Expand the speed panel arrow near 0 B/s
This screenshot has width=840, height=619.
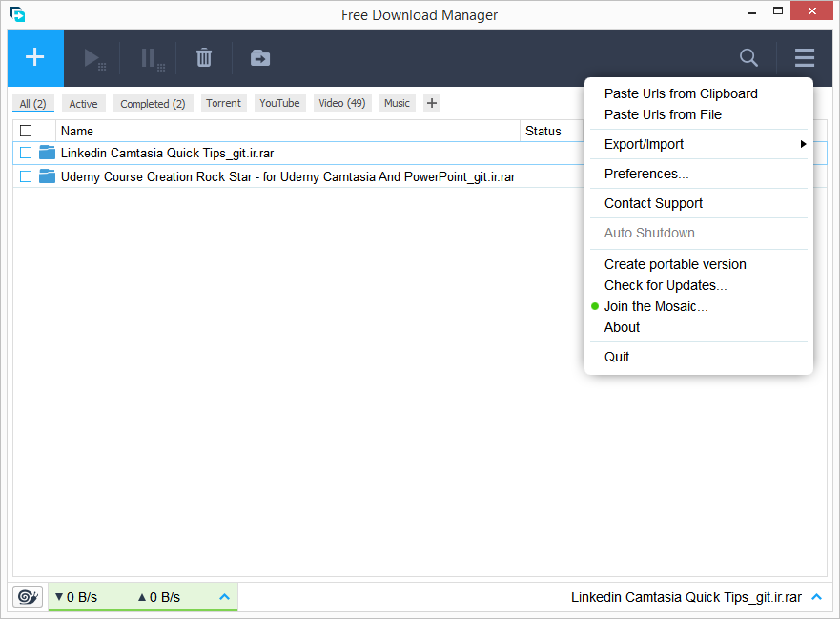[225, 597]
